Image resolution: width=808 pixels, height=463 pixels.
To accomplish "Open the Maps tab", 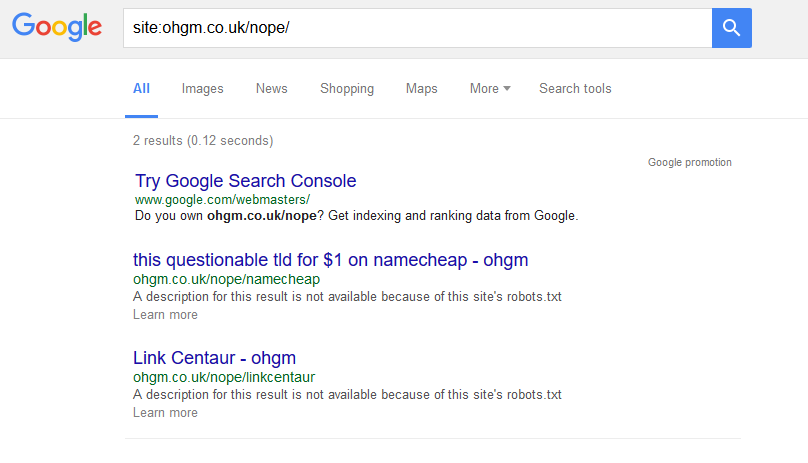I will [422, 89].
